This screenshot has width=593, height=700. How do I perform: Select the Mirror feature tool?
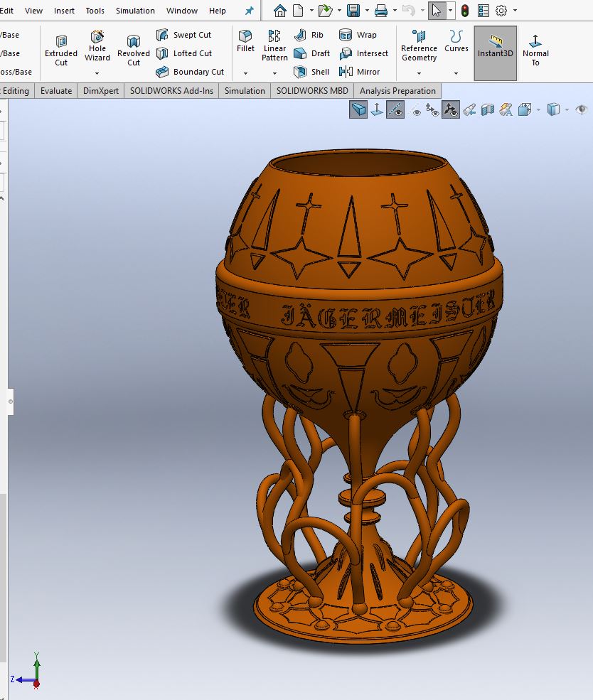tap(360, 72)
